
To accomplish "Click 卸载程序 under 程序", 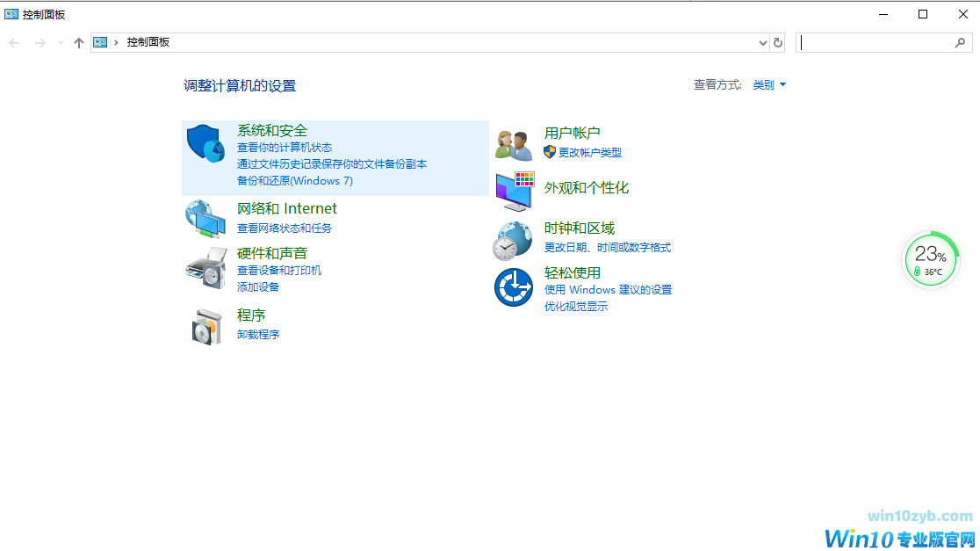I will (261, 334).
